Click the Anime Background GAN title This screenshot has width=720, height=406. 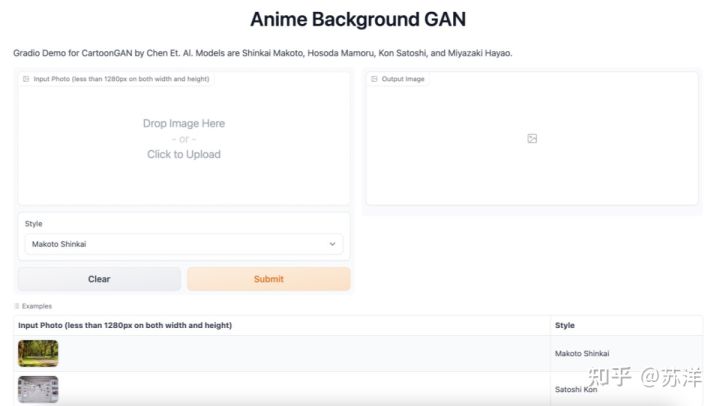pyautogui.click(x=358, y=19)
